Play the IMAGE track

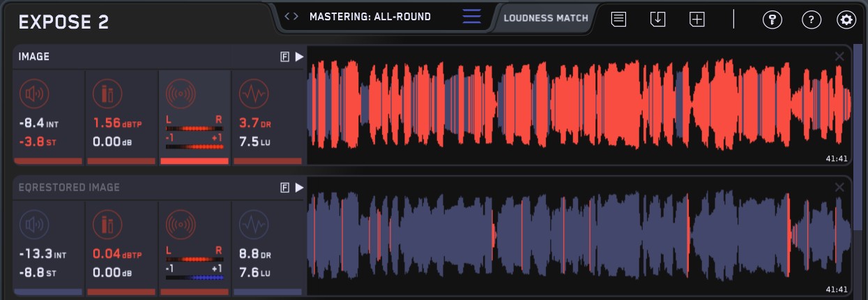coord(299,57)
